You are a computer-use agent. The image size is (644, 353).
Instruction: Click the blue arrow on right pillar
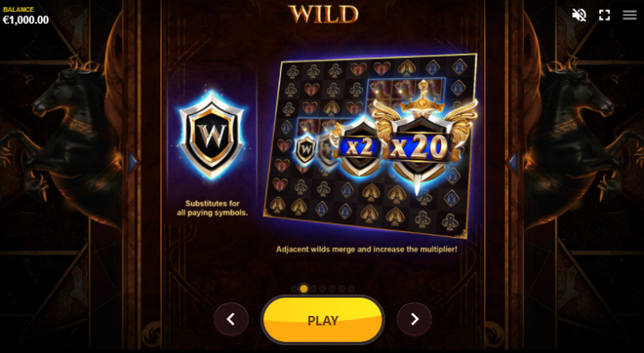[x=512, y=163]
